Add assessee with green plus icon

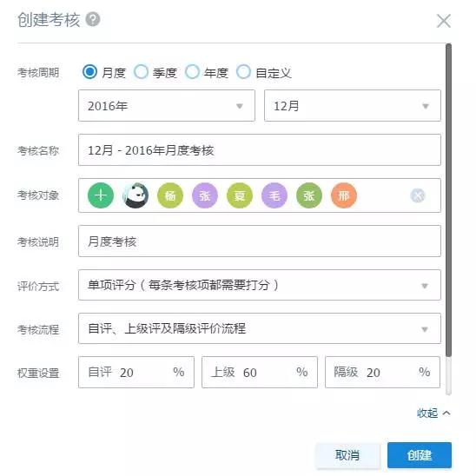101,195
